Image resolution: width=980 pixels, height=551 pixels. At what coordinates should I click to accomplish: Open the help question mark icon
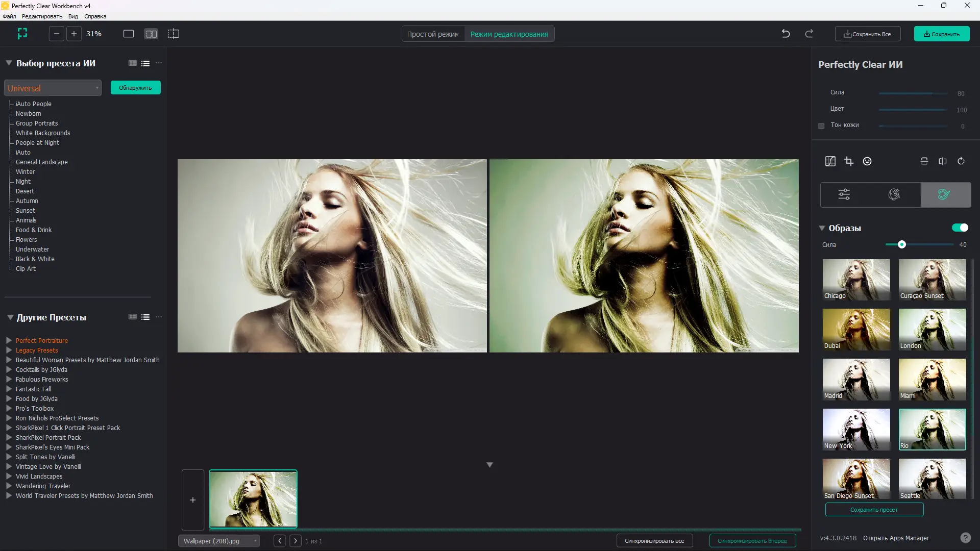pos(965,538)
